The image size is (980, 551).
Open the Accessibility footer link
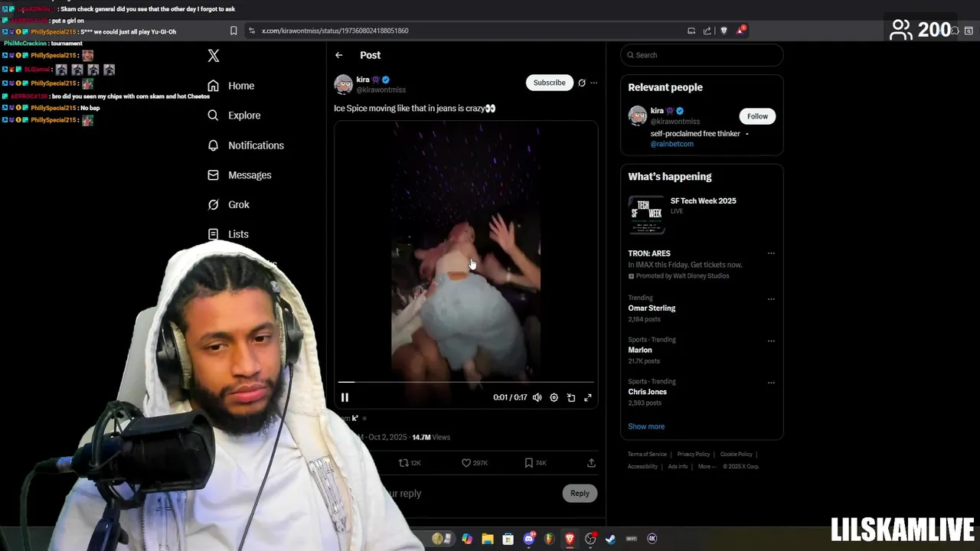pyautogui.click(x=642, y=467)
